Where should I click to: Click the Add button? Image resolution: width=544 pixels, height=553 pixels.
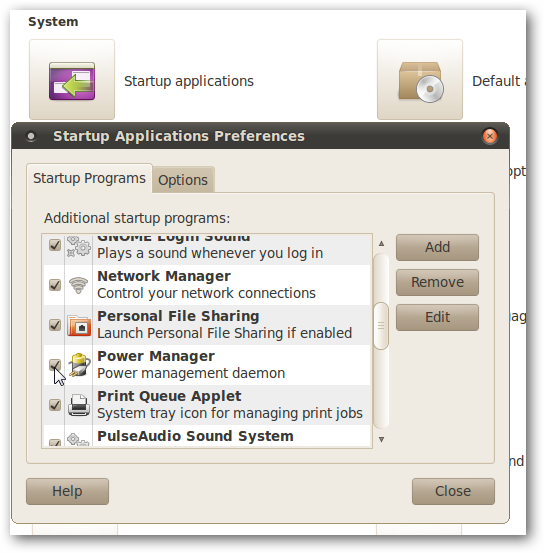[x=437, y=247]
